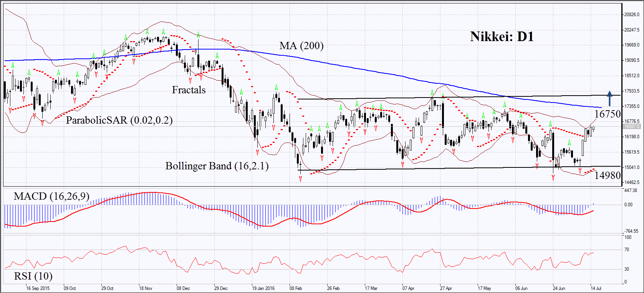Click the '24 Jun' date label
The height and width of the screenshot is (293, 644).
pyautogui.click(x=559, y=288)
